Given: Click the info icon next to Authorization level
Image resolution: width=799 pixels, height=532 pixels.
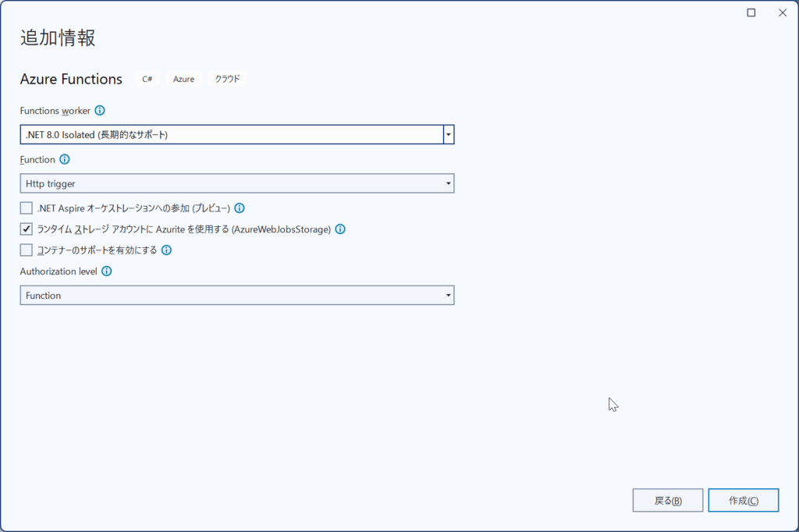Looking at the screenshot, I should 106,271.
